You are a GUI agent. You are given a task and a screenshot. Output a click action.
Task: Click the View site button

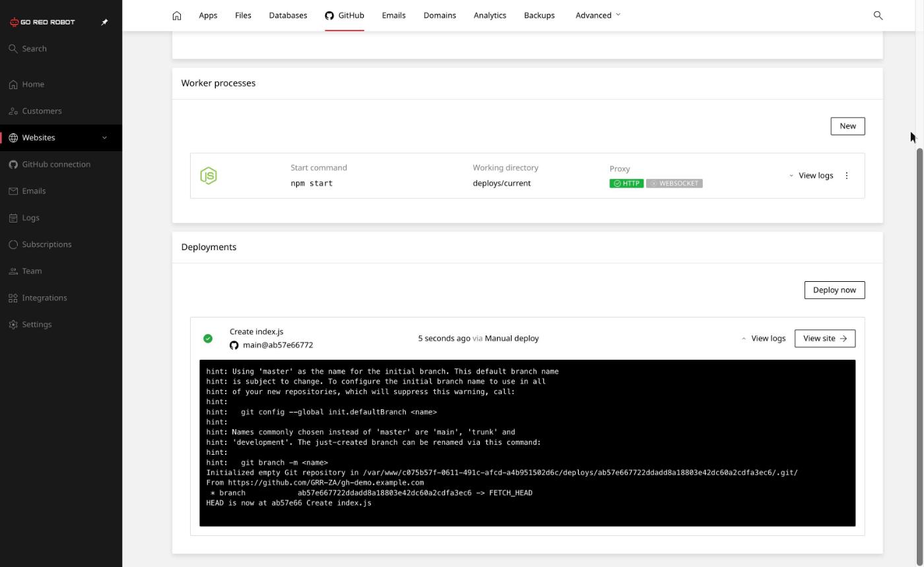coord(825,339)
